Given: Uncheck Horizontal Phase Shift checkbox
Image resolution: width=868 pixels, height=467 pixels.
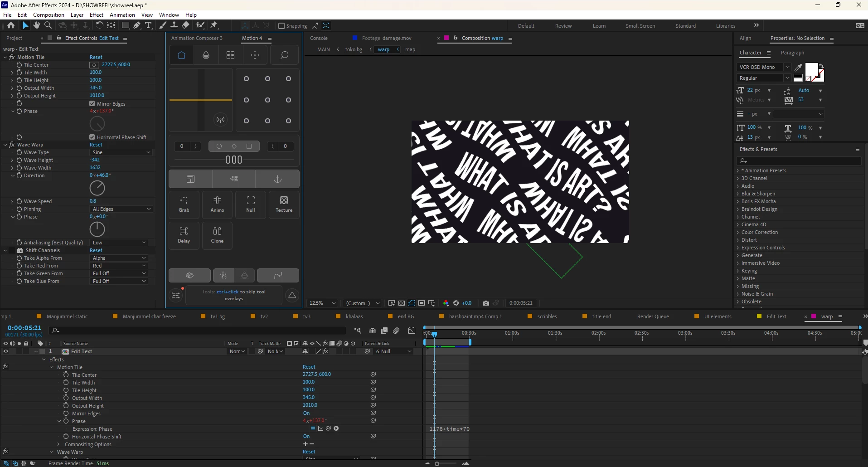Looking at the screenshot, I should (92, 137).
